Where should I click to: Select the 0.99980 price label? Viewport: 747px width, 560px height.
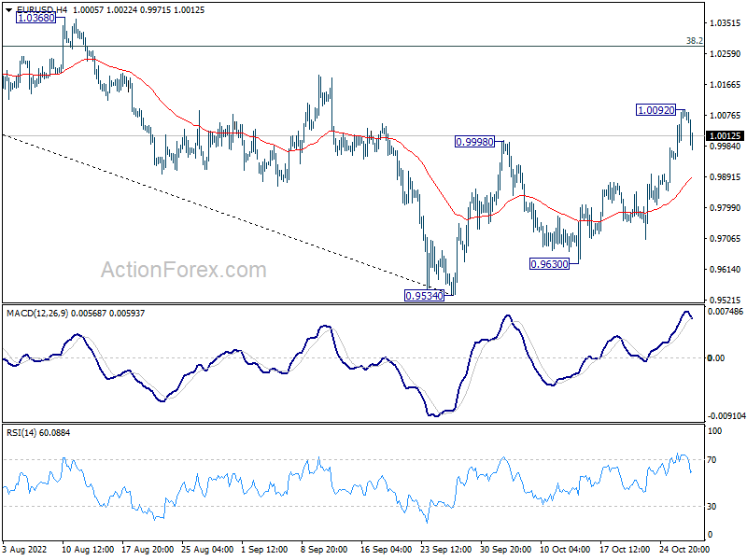coord(474,142)
